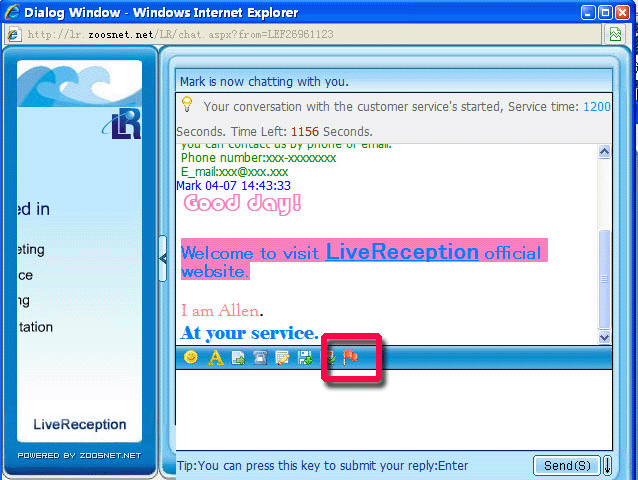Click the '1200' service time value
Screen dimensions: 638x480
[597, 107]
